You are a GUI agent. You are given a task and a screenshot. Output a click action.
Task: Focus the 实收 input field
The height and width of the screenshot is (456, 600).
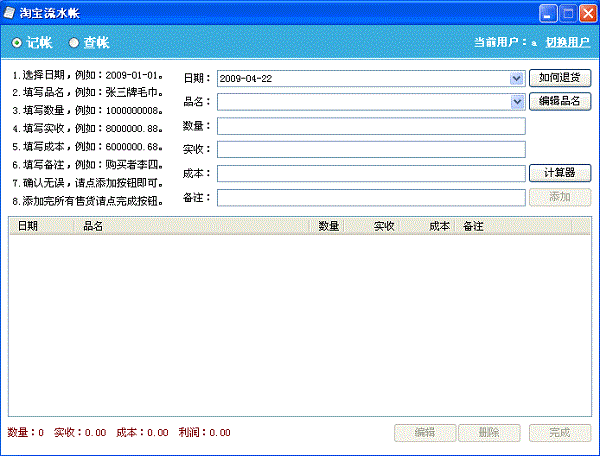click(x=370, y=150)
